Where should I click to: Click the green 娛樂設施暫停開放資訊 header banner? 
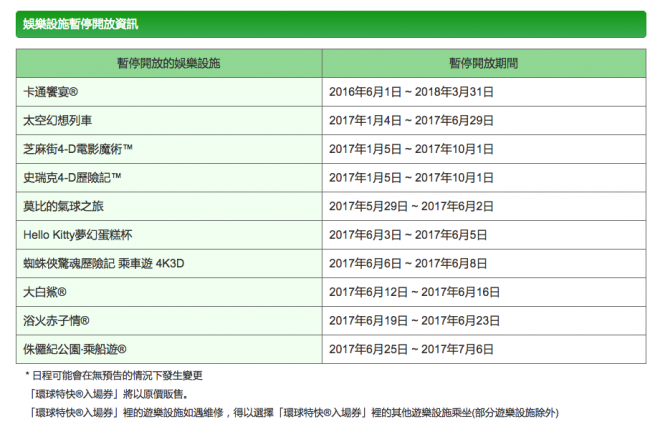330,21
